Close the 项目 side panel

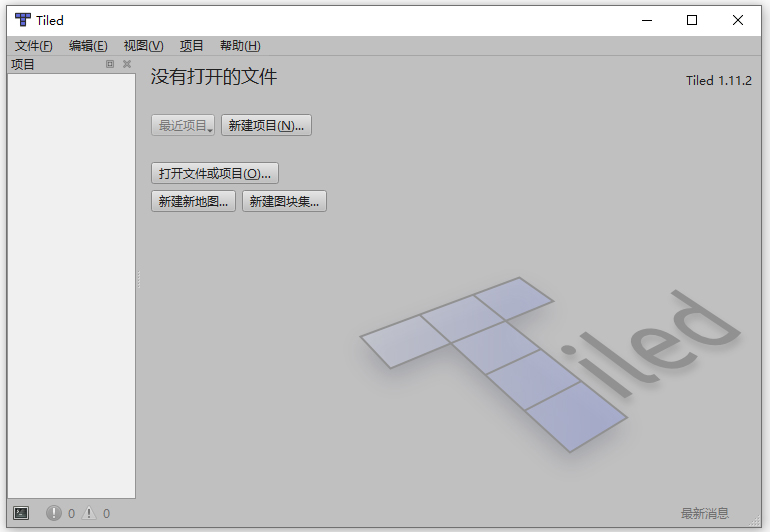pos(127,64)
